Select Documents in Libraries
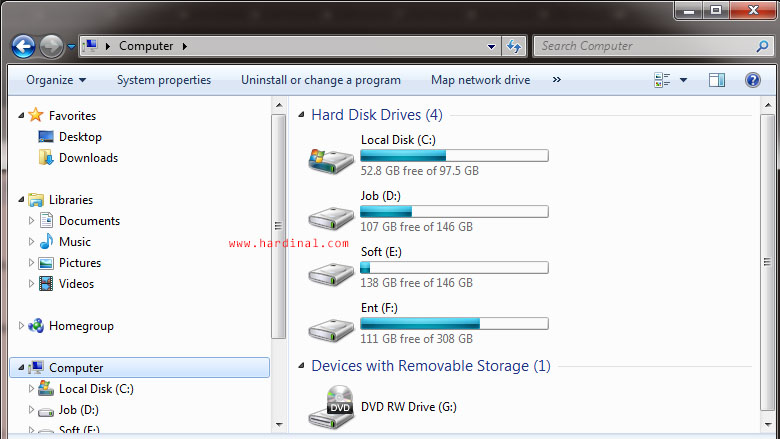This screenshot has width=780, height=439. point(90,221)
